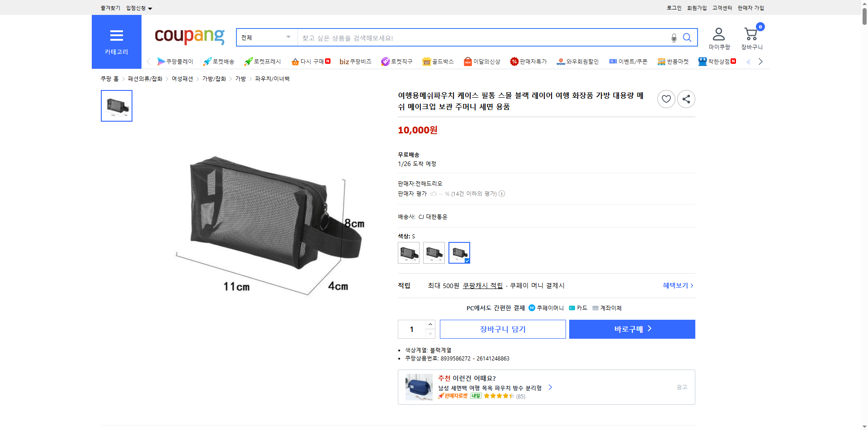
Task: Add product to wishlist via heart icon
Action: click(x=666, y=99)
